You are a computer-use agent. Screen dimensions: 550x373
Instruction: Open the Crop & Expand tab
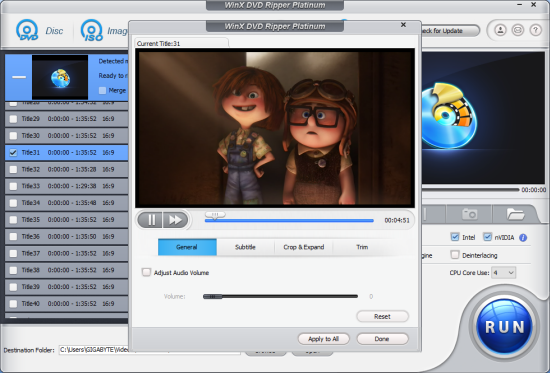coord(303,247)
